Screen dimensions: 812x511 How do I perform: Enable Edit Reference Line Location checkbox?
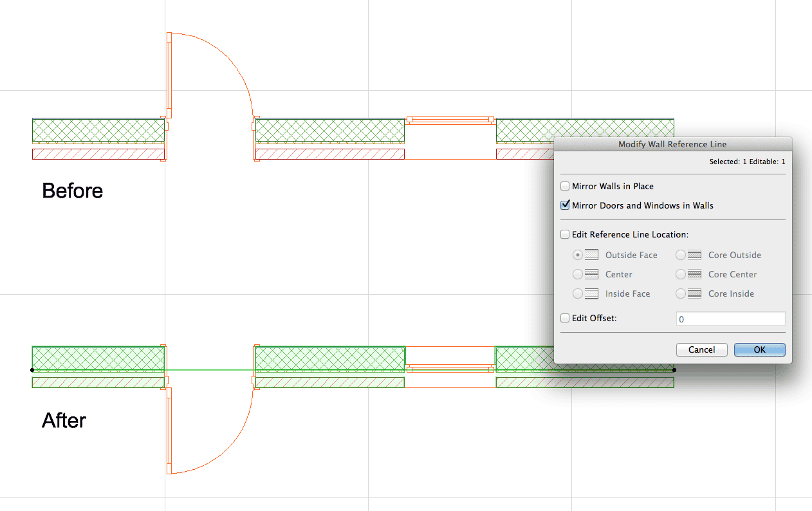point(565,234)
